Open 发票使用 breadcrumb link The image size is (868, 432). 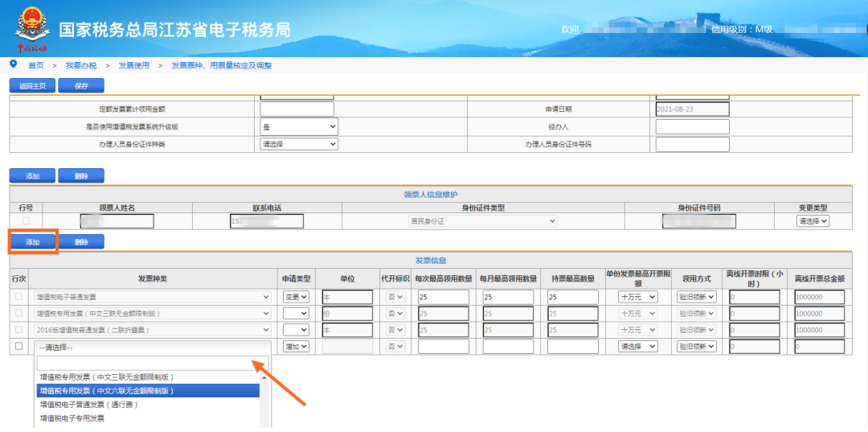click(134, 65)
